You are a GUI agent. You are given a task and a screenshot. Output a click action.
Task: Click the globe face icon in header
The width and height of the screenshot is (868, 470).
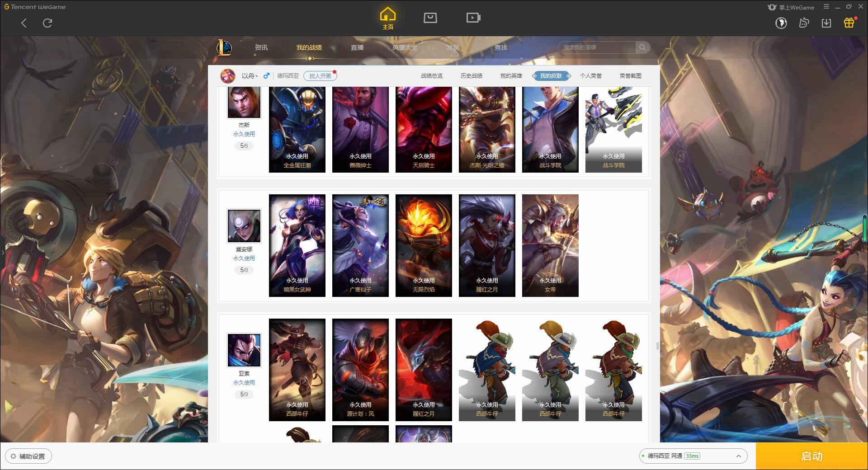pos(781,23)
